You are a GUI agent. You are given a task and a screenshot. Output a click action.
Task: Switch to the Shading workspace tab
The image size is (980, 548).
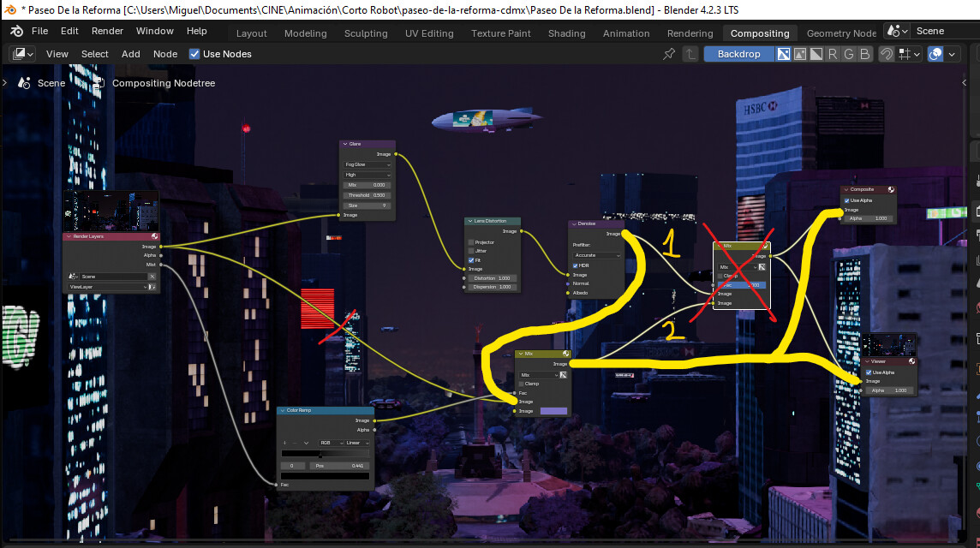click(x=567, y=33)
